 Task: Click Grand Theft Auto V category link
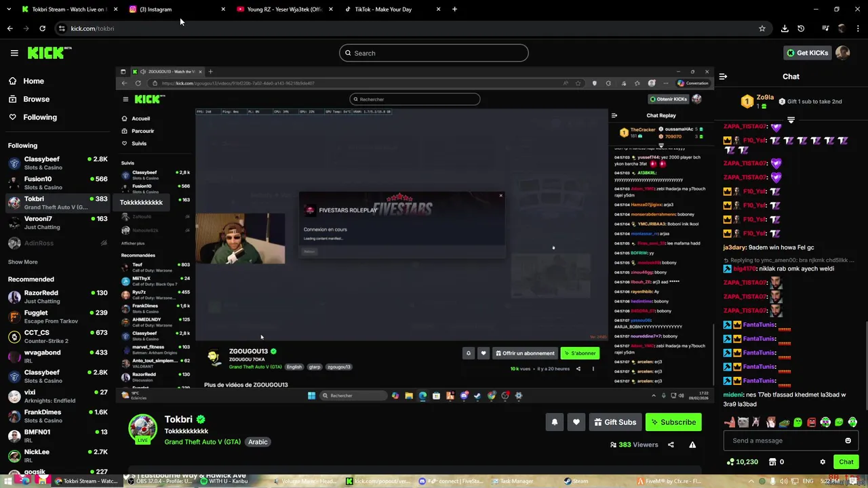point(202,442)
